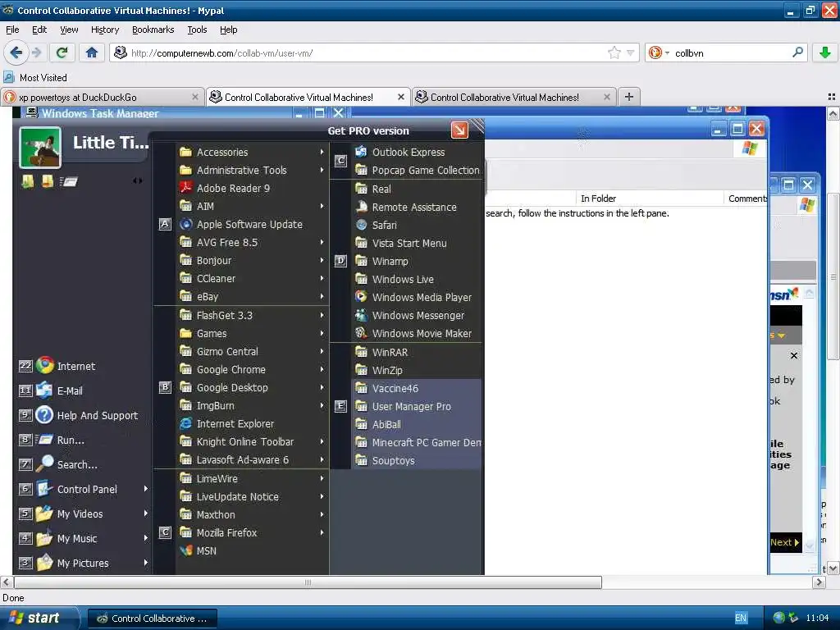Open Adobe Reader 9 from programs list
This screenshot has height=630, width=840.
pos(233,188)
